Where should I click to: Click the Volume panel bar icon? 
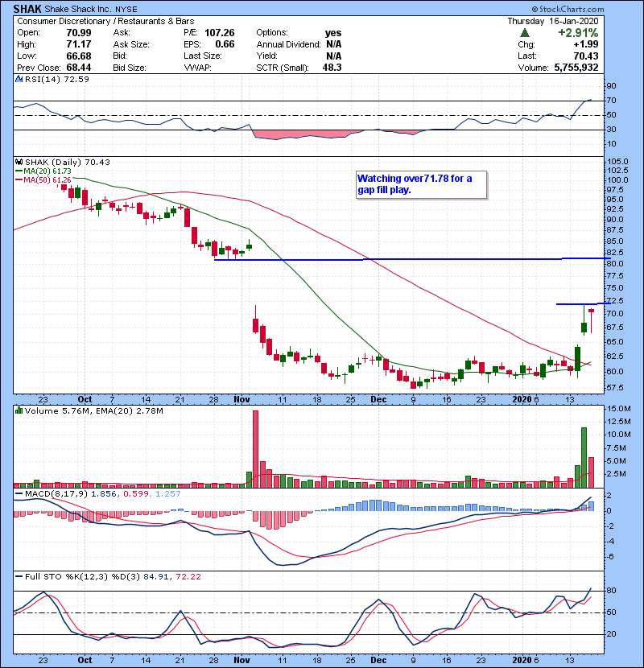point(19,410)
